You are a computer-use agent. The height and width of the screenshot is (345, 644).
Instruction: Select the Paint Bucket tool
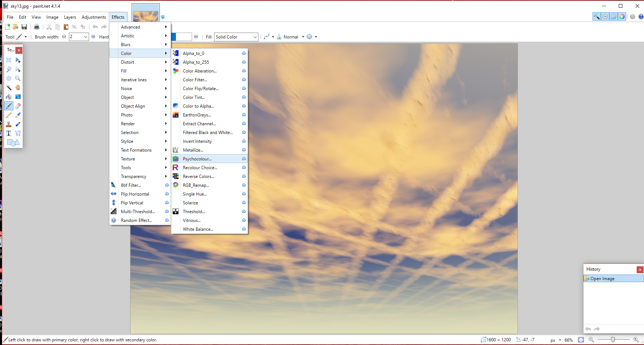(x=9, y=97)
